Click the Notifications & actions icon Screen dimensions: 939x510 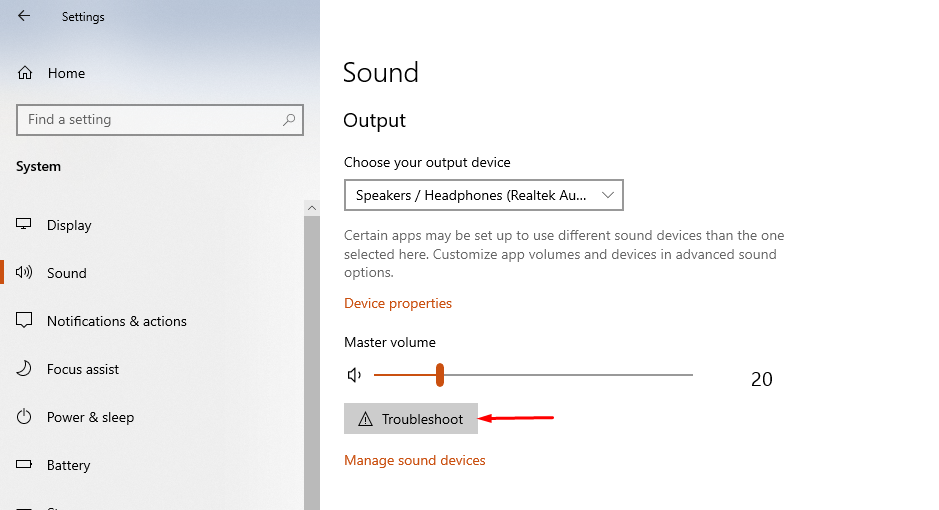(24, 320)
